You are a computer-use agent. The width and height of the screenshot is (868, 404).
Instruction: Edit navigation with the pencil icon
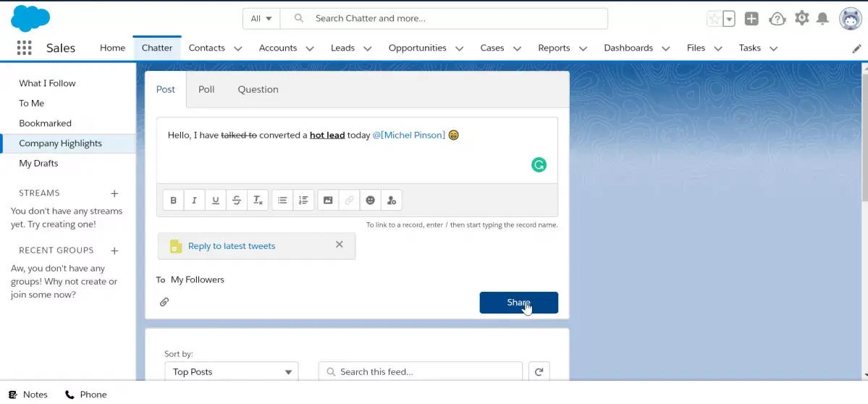pyautogui.click(x=856, y=49)
